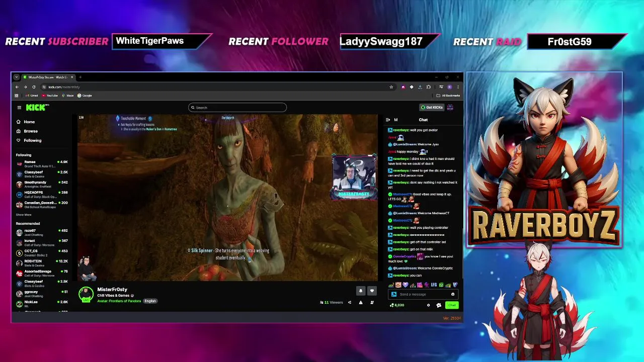The height and width of the screenshot is (362, 644).
Task: Focus the Kick Search field
Action: 237,108
